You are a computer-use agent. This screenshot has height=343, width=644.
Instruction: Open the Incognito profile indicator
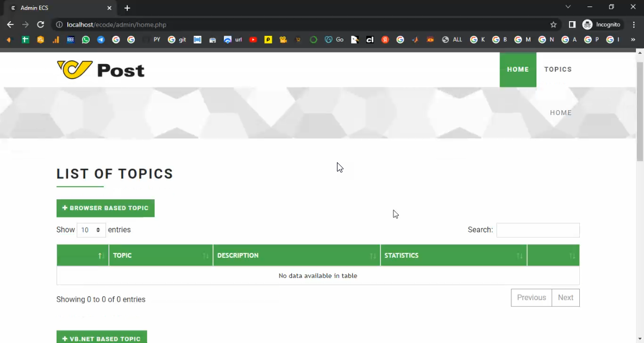601,24
